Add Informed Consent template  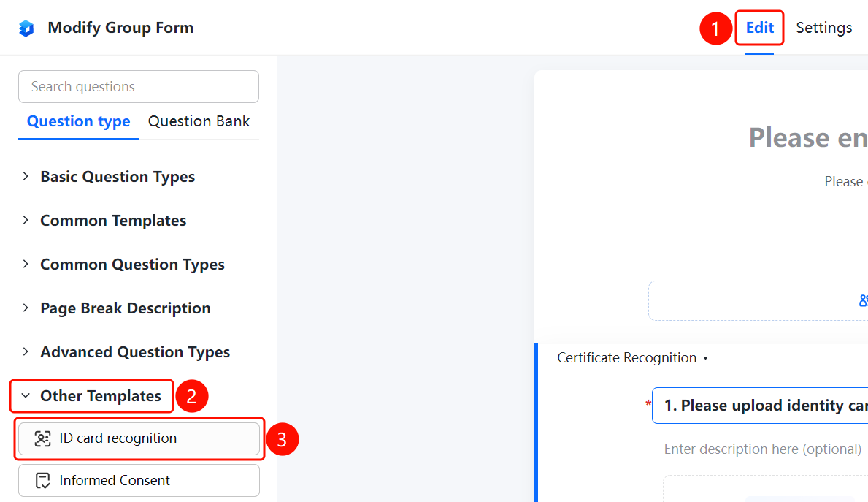pos(139,480)
